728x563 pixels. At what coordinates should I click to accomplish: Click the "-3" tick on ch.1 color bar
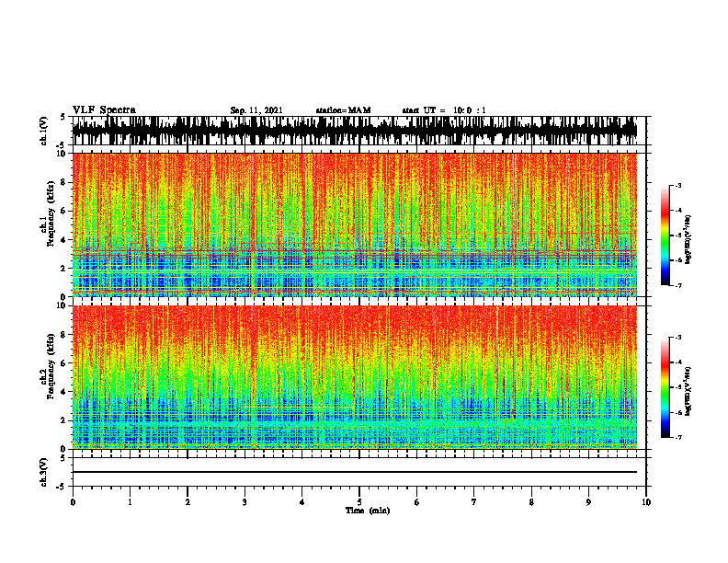point(677,185)
